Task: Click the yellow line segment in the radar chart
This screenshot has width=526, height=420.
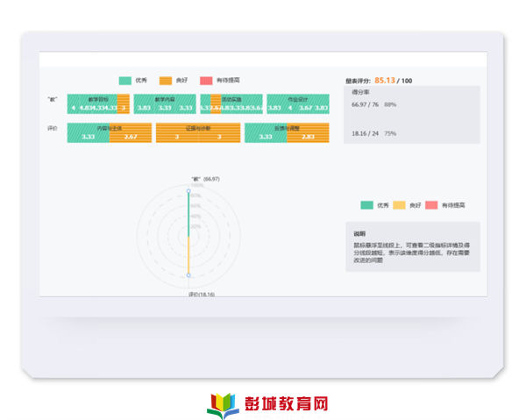Action: (x=188, y=255)
